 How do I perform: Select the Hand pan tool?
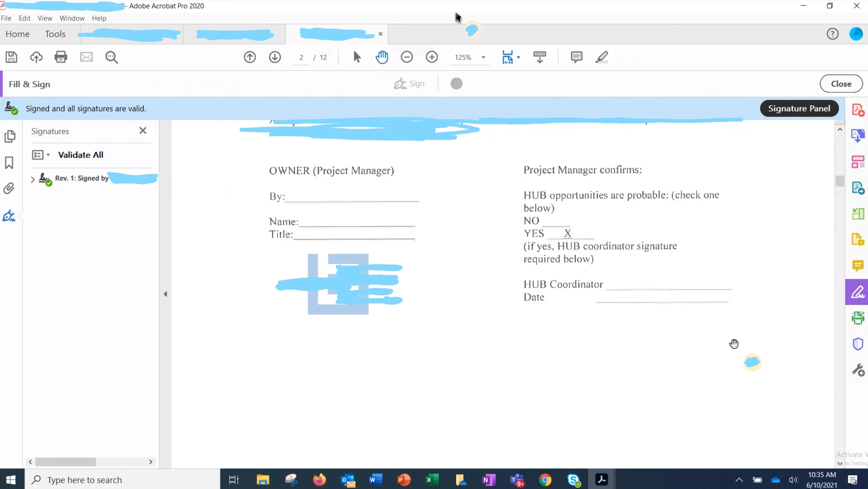[x=382, y=57]
